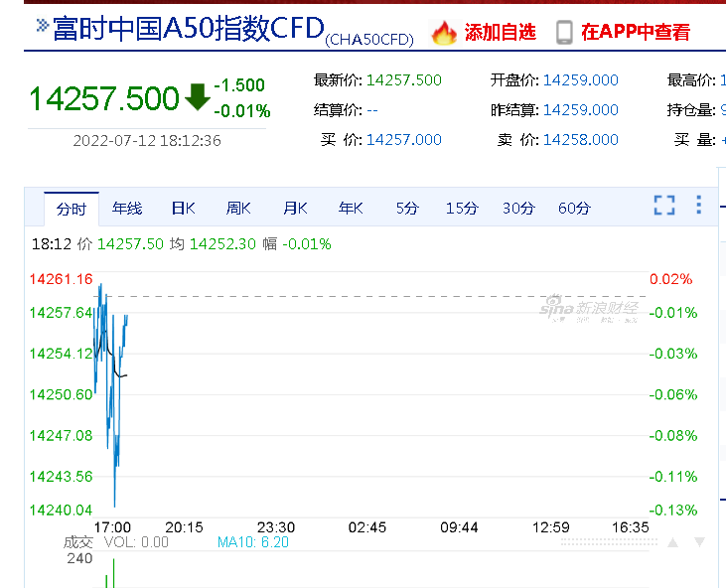The height and width of the screenshot is (588, 726).
Task: Open fullscreen chart view icon
Action: click(664, 206)
